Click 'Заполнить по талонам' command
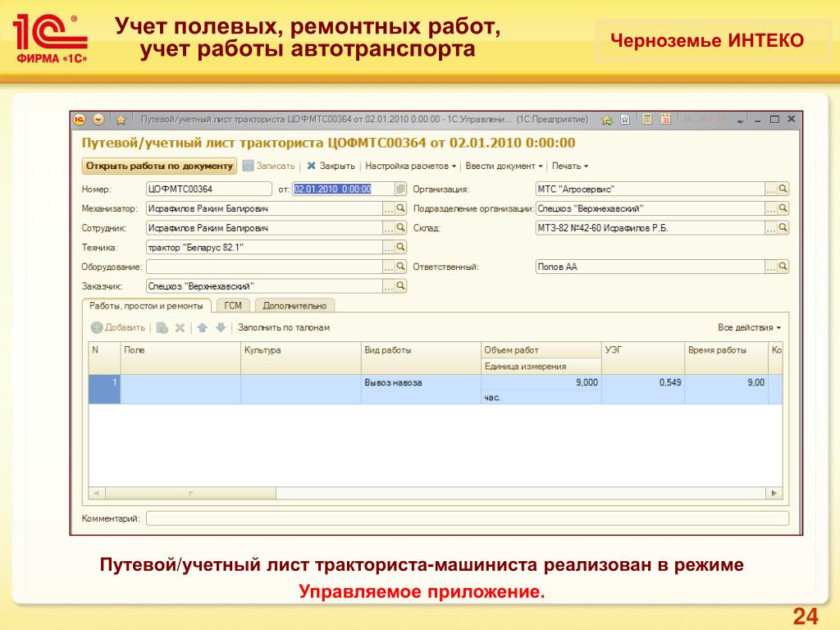 (284, 327)
